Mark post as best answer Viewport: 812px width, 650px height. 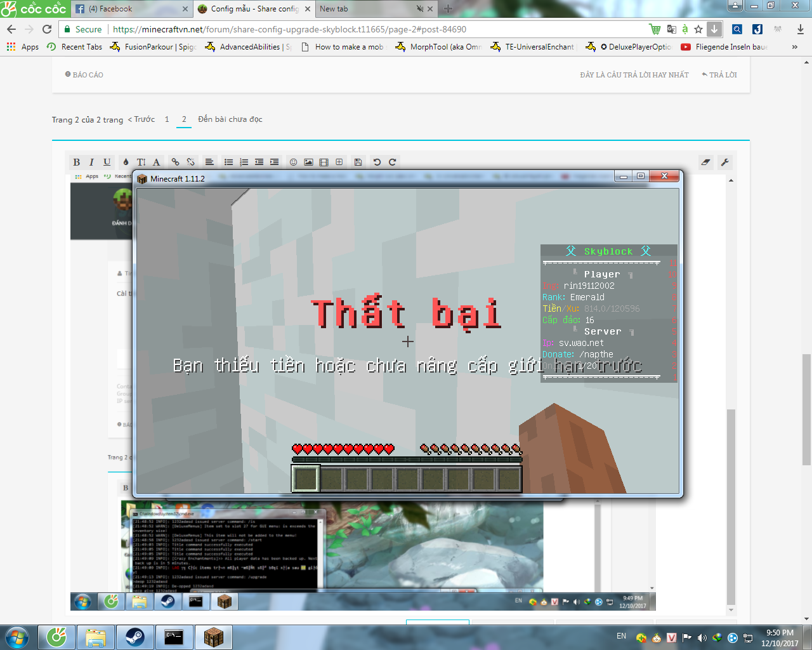tap(634, 75)
